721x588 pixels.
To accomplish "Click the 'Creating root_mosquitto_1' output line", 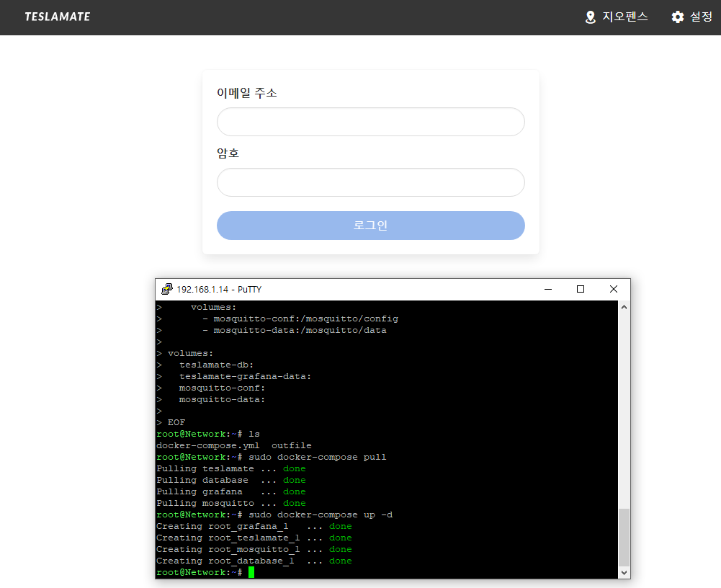I will (x=254, y=549).
